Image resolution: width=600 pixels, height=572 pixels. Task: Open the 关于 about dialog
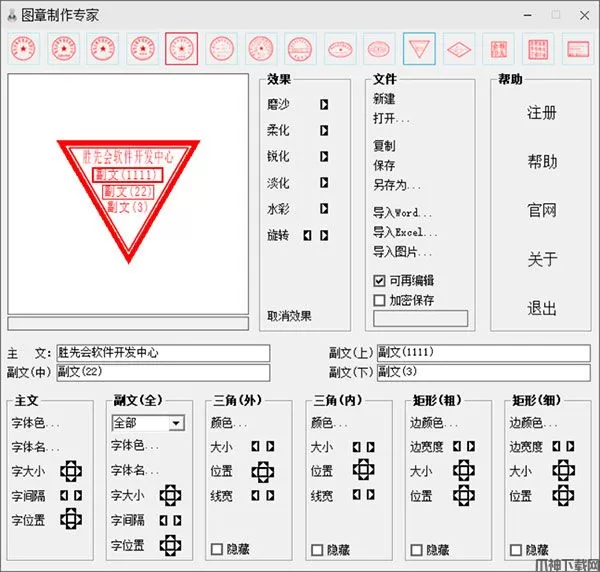click(x=541, y=259)
